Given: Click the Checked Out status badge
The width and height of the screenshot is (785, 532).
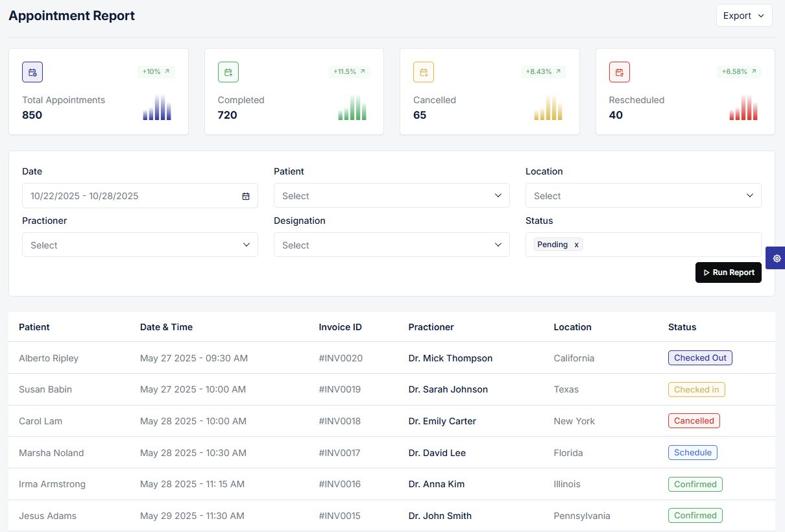Looking at the screenshot, I should point(701,357).
